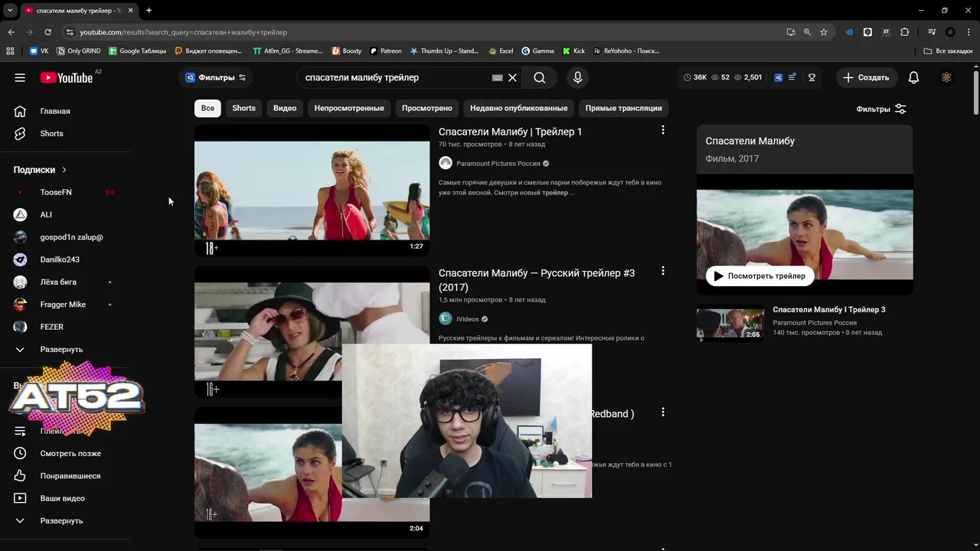Click the search magnifier button

click(x=540, y=77)
